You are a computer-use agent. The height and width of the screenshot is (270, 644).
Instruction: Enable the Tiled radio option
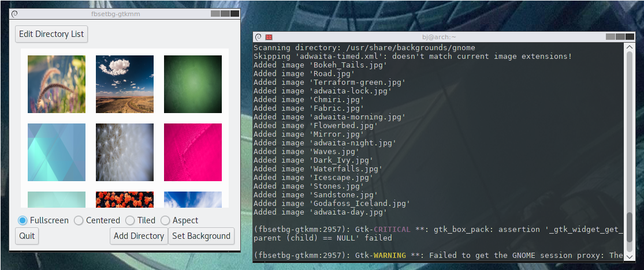[x=130, y=220]
